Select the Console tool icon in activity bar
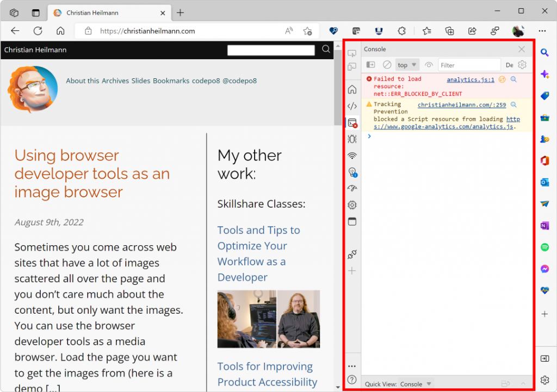 [x=352, y=123]
